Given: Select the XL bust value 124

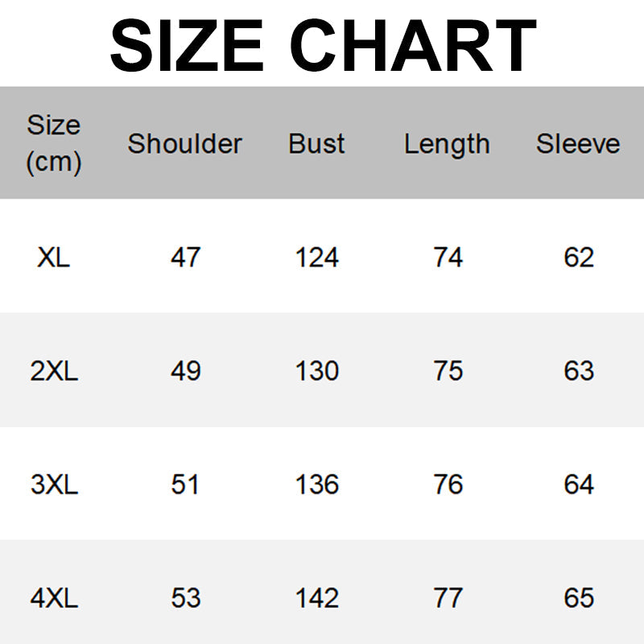Looking at the screenshot, I should click(316, 258).
